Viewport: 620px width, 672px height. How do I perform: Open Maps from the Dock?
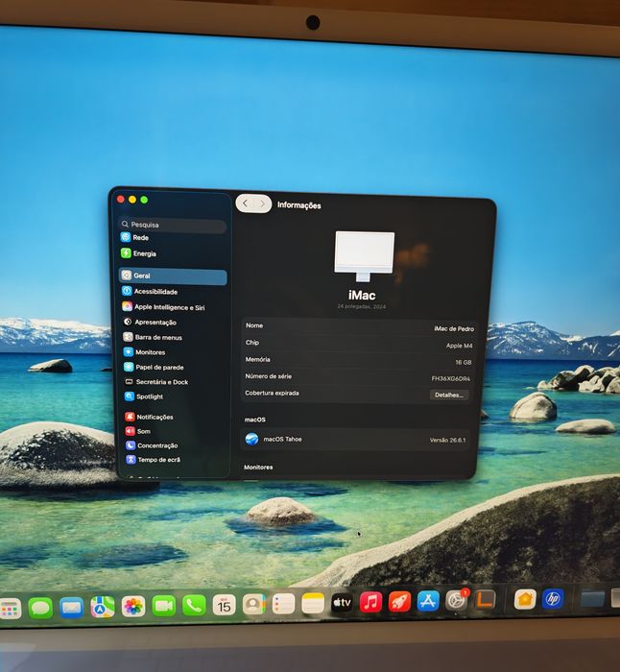(103, 607)
